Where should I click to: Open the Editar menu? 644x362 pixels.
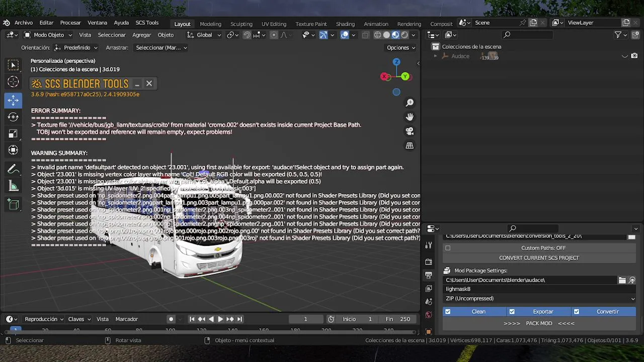tap(46, 23)
